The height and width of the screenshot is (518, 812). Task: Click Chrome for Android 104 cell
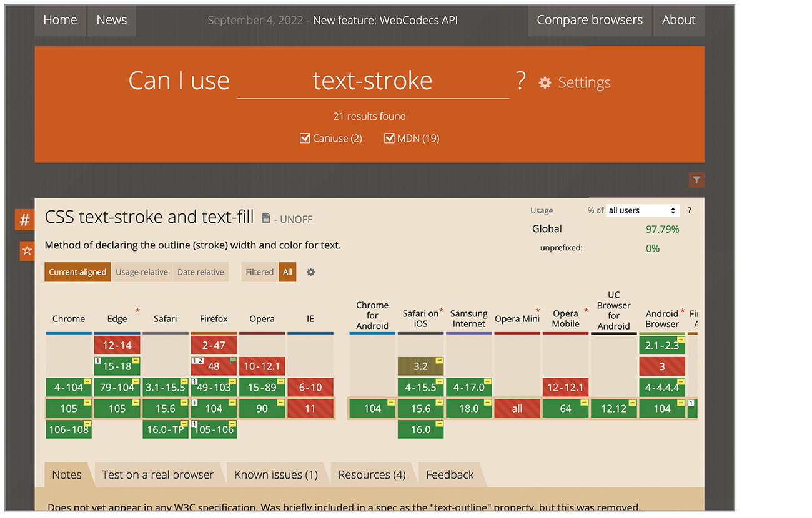point(372,409)
